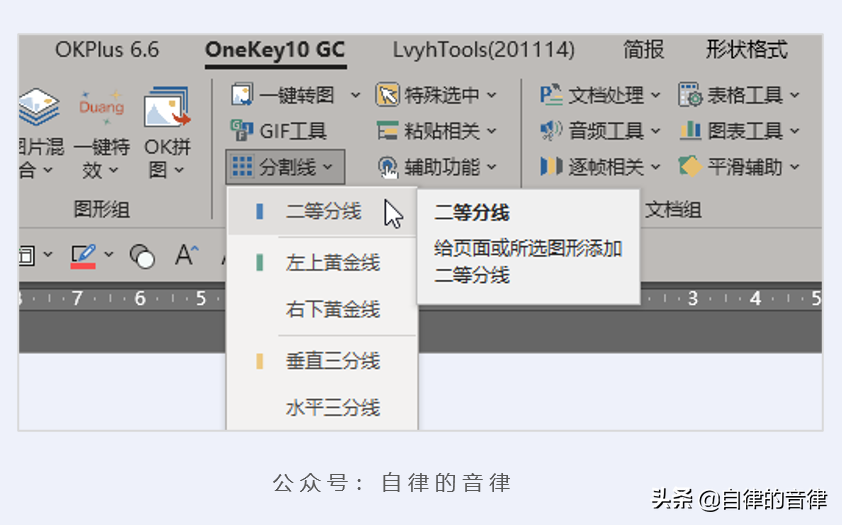Click the 图片混合 layered image icon

39,107
